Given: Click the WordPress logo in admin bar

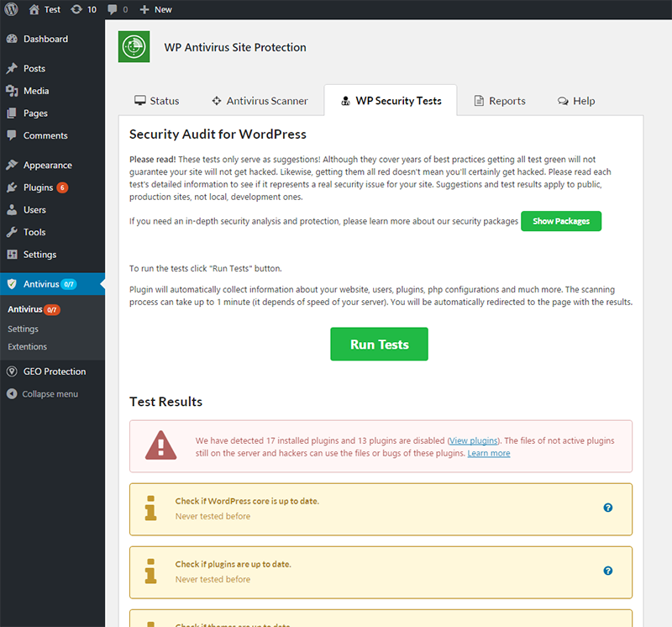Looking at the screenshot, I should coord(11,9).
